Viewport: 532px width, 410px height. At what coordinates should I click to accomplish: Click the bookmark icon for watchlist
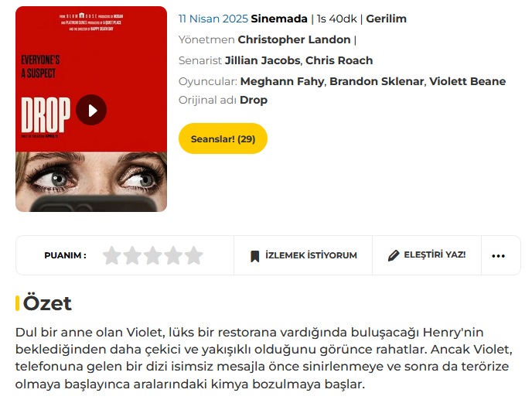255,256
